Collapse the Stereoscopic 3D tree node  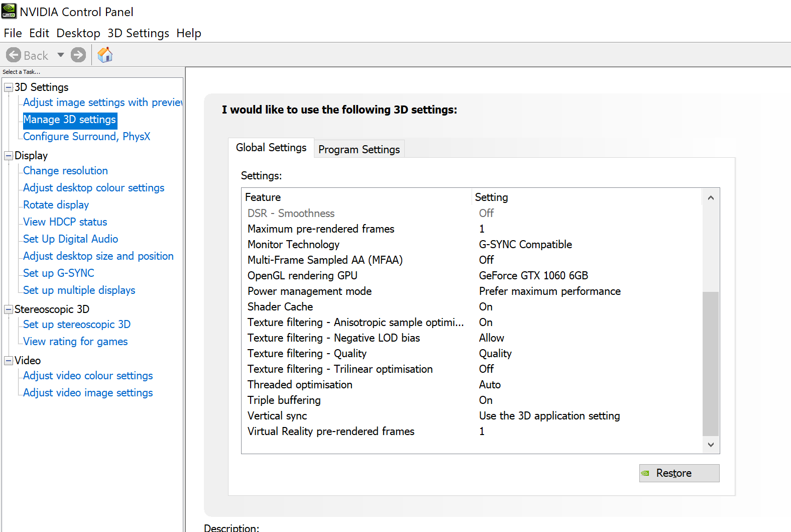pyautogui.click(x=9, y=309)
